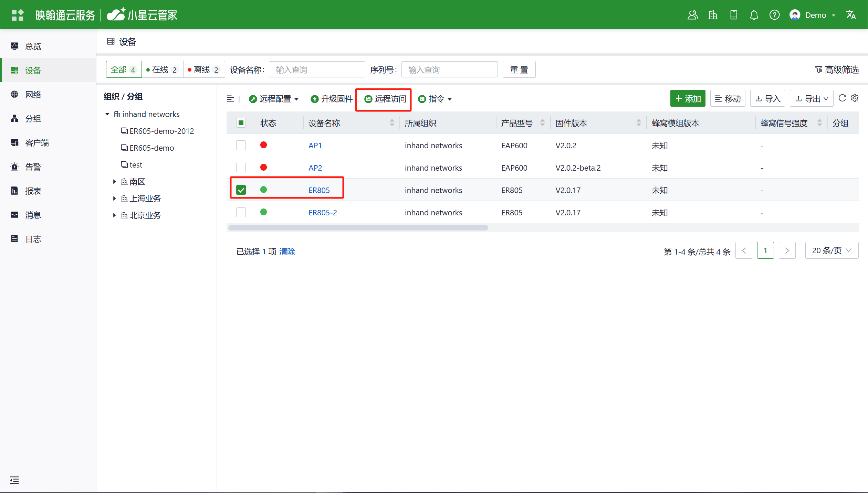Screen dimensions: 868x493
Task: Switch to the 在线 filter tab
Action: click(x=162, y=70)
